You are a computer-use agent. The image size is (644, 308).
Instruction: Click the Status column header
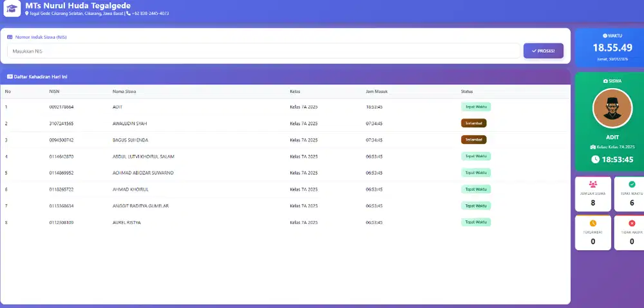click(466, 91)
